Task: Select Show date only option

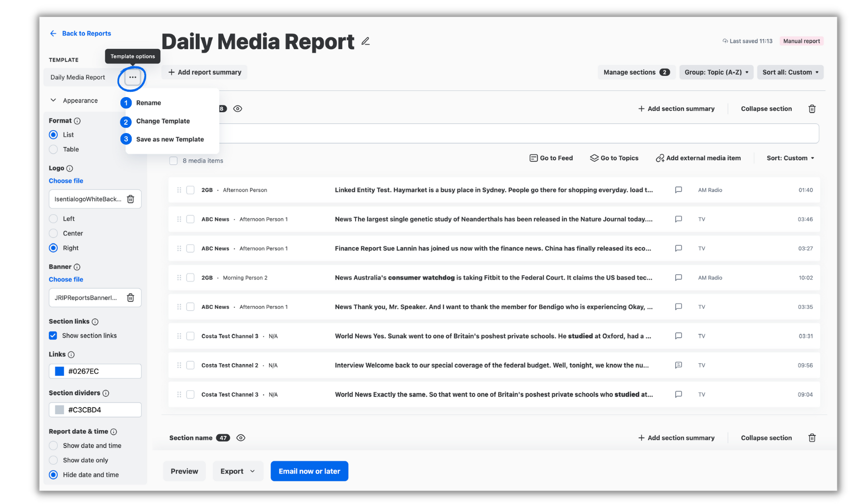Action: (53, 460)
